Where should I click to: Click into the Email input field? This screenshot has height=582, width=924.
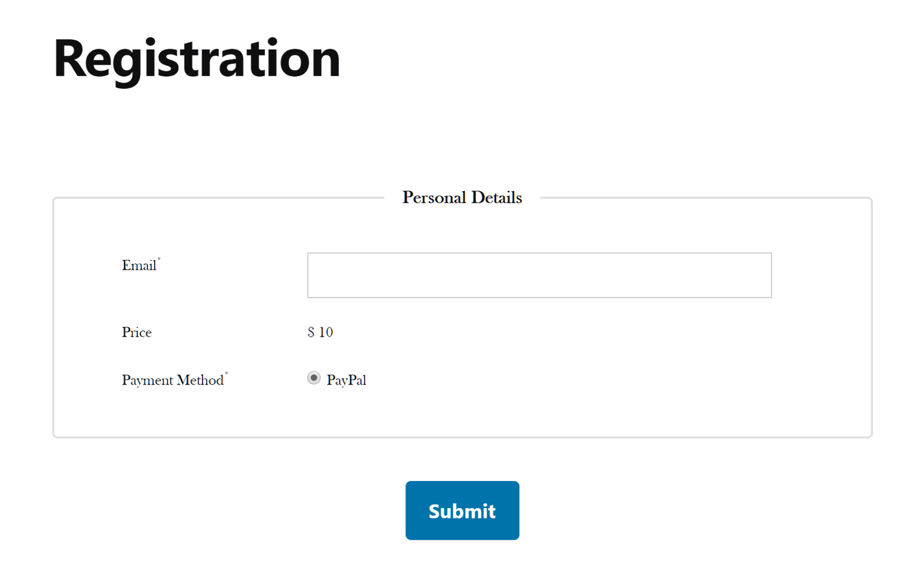coord(539,275)
